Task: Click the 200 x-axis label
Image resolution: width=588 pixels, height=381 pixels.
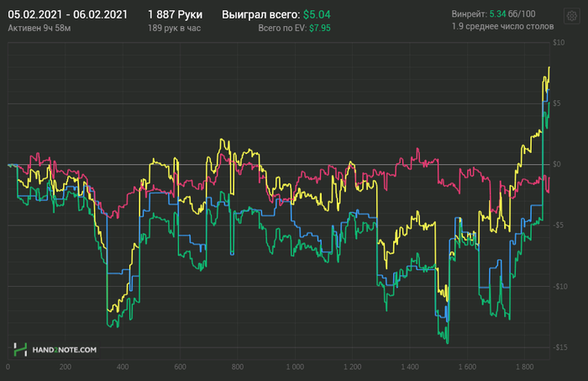Action: (x=66, y=367)
